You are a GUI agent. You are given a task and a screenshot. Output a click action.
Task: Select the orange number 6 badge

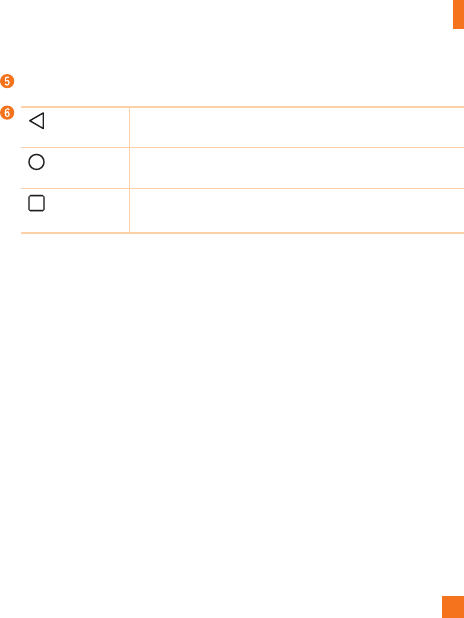coord(7,113)
